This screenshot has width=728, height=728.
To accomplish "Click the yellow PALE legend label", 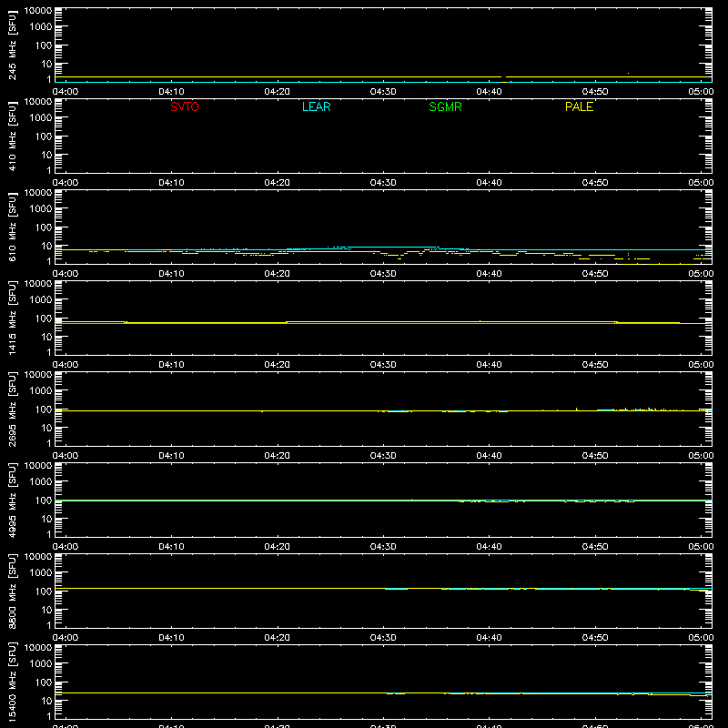I will 579,106.
